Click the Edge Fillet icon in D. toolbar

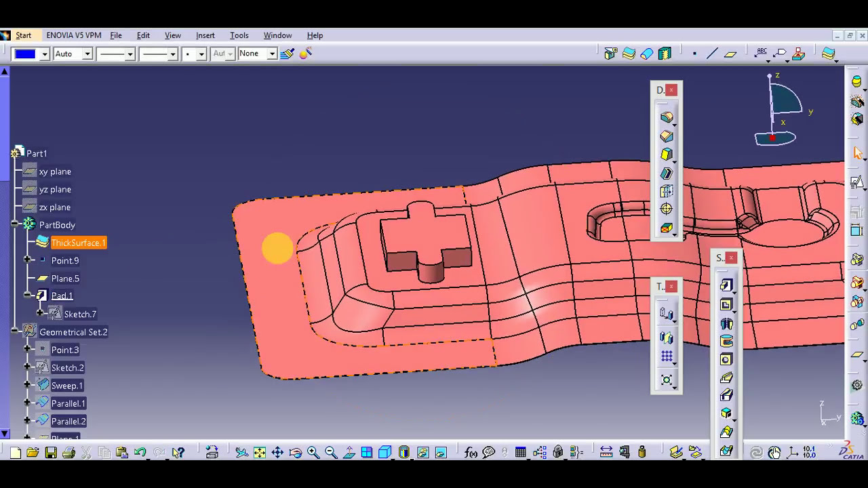point(667,118)
